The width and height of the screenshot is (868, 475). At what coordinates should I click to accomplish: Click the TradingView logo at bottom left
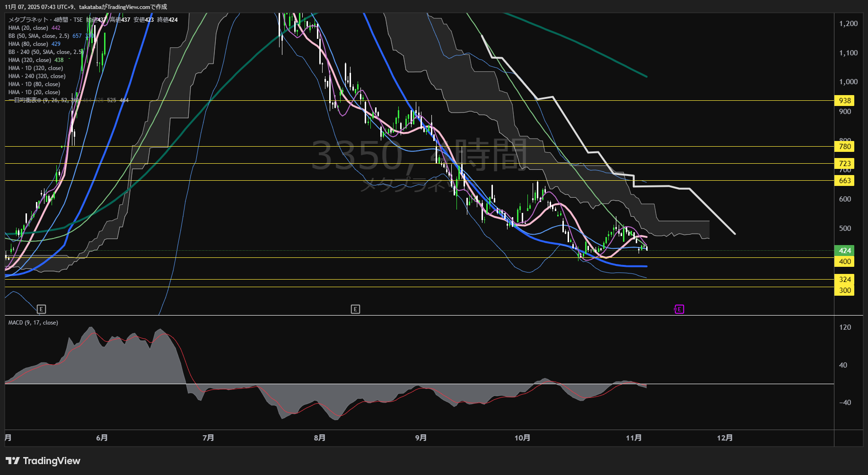point(43,461)
